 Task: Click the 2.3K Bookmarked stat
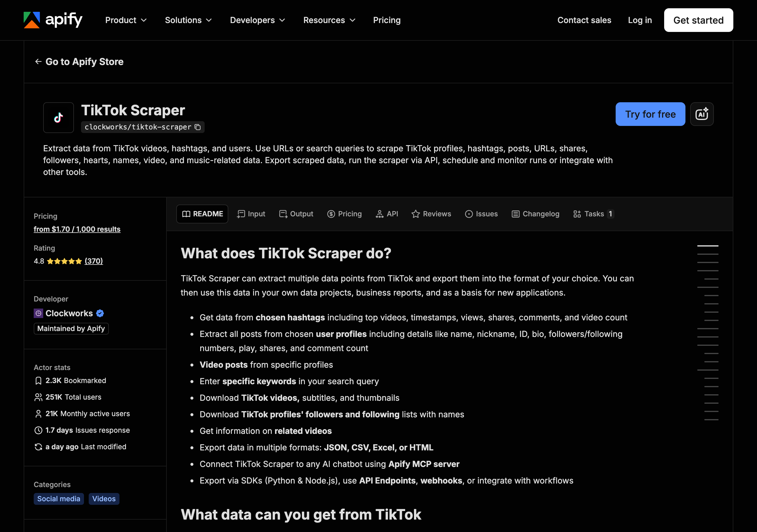(x=70, y=381)
